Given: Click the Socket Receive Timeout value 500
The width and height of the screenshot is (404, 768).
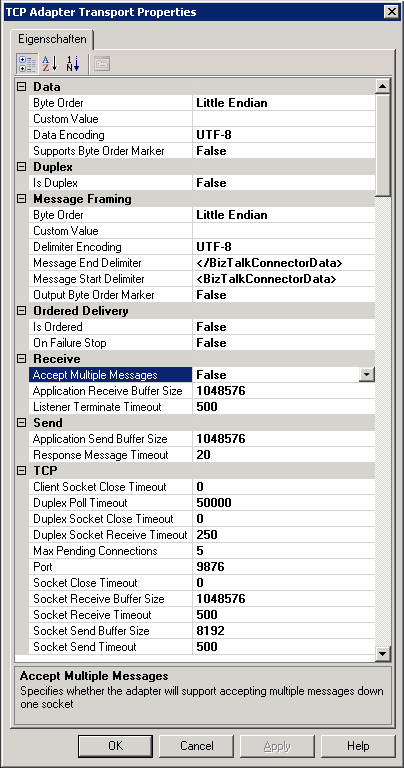Looking at the screenshot, I should [x=284, y=615].
